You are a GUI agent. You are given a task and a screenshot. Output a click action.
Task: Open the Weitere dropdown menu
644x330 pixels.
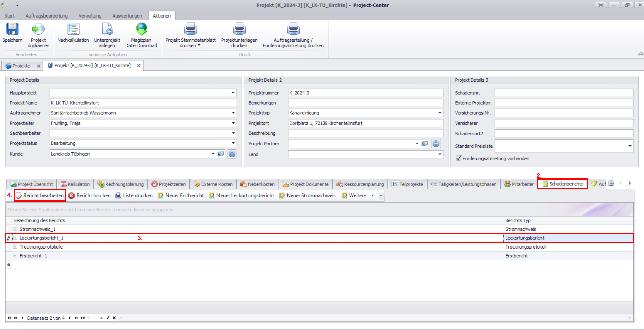click(x=372, y=195)
